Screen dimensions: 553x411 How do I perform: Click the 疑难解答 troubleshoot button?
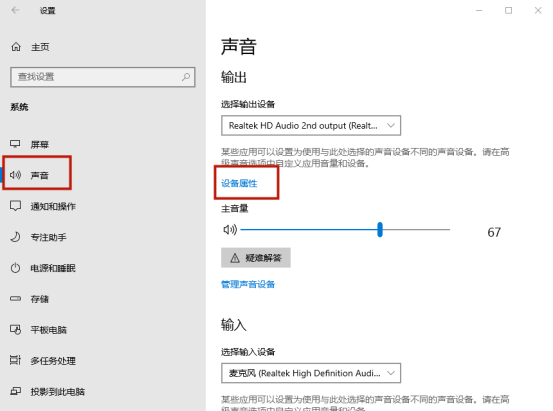pyautogui.click(x=256, y=258)
